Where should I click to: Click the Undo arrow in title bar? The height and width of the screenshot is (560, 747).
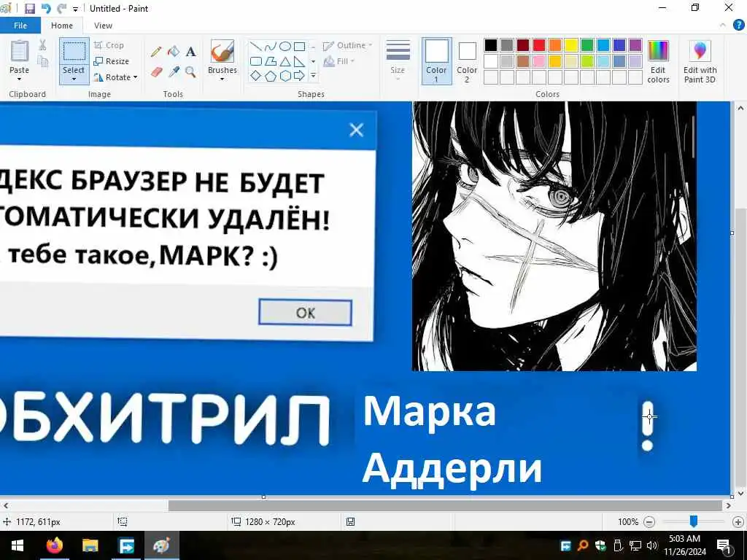[x=46, y=9]
